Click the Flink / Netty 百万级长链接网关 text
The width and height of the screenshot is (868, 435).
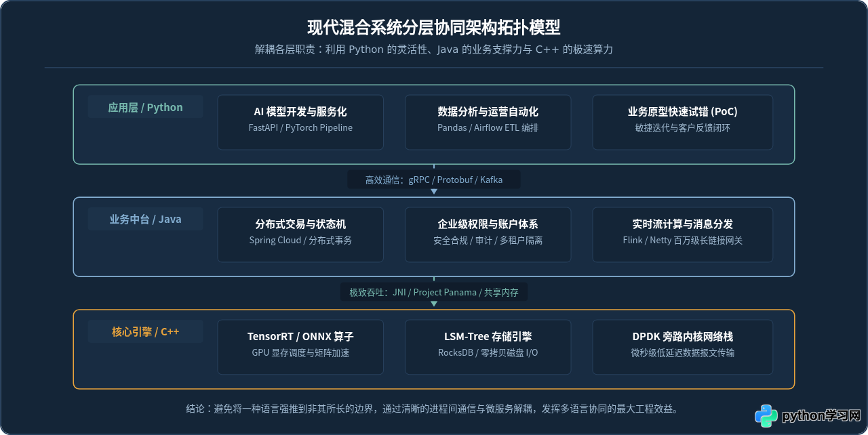(x=683, y=240)
